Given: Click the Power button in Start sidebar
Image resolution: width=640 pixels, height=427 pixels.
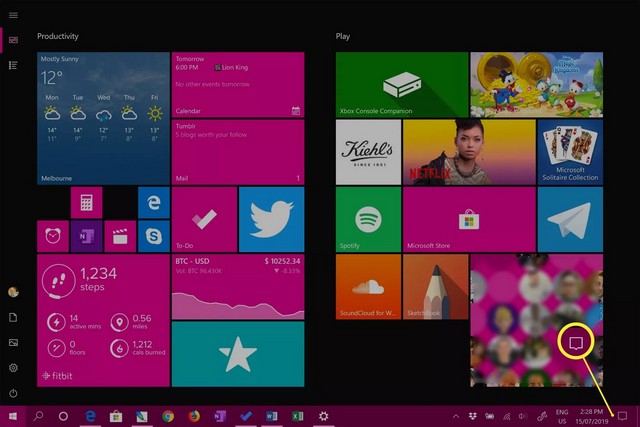Looking at the screenshot, I should (x=13, y=394).
